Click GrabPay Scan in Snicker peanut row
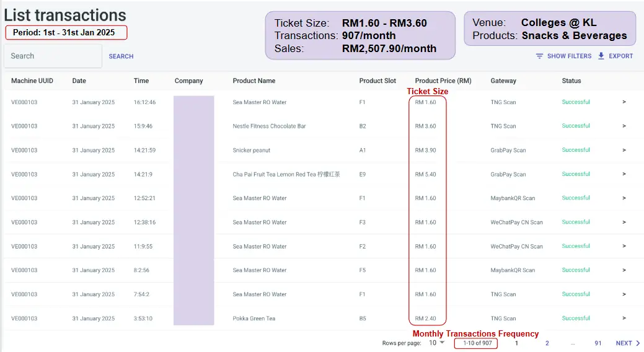 pos(508,150)
